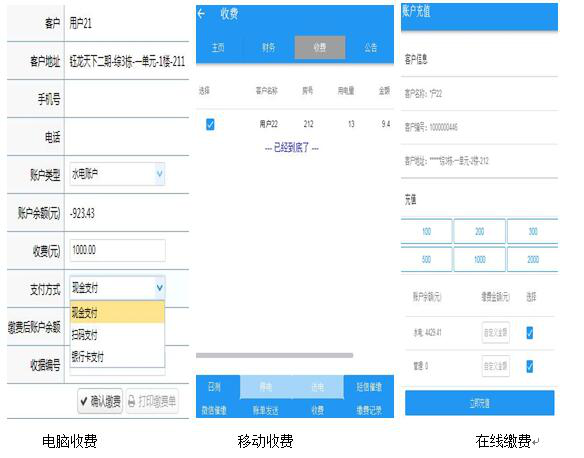
Task: Open the 账户类型 dropdown showing 水电账户
Action: tap(117, 174)
